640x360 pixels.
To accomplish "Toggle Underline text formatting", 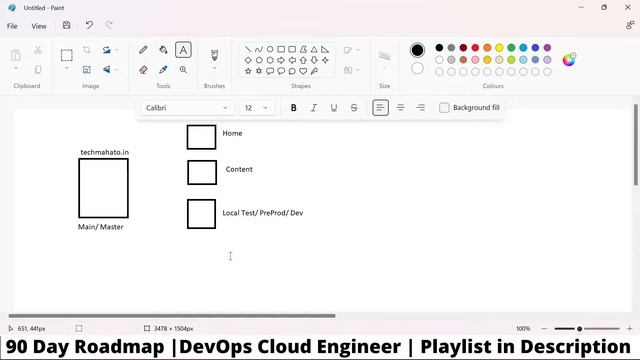I will [333, 108].
